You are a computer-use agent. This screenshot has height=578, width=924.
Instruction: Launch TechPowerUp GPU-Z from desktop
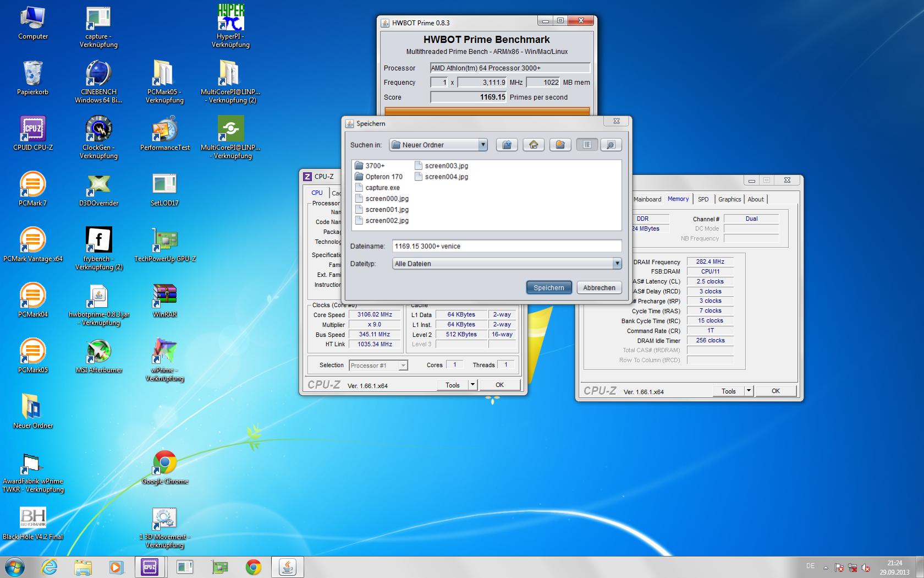[165, 245]
